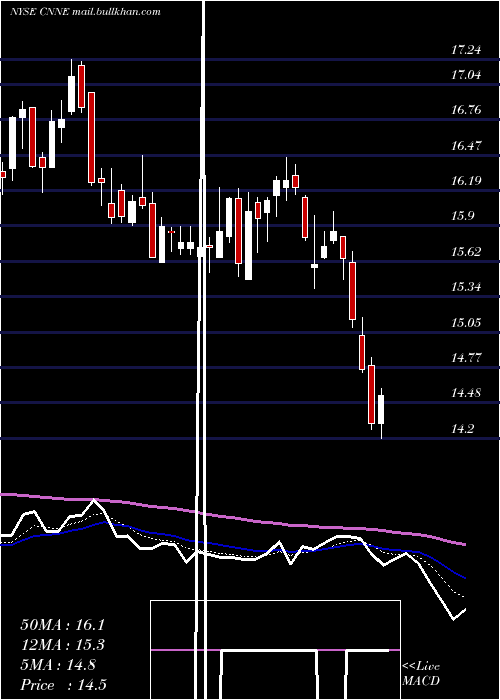The height and width of the screenshot is (700, 500).
Task: Click the Price : 14.5 readout
Action: pos(63,685)
